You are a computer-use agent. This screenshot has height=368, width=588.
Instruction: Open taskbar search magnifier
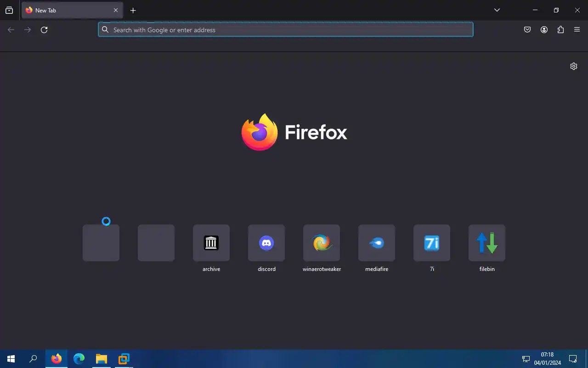pos(33,359)
